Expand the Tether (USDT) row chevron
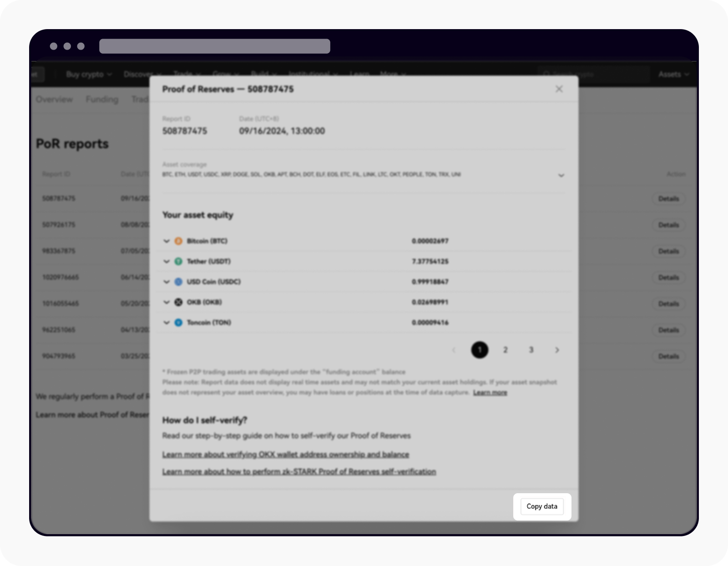 (x=167, y=262)
